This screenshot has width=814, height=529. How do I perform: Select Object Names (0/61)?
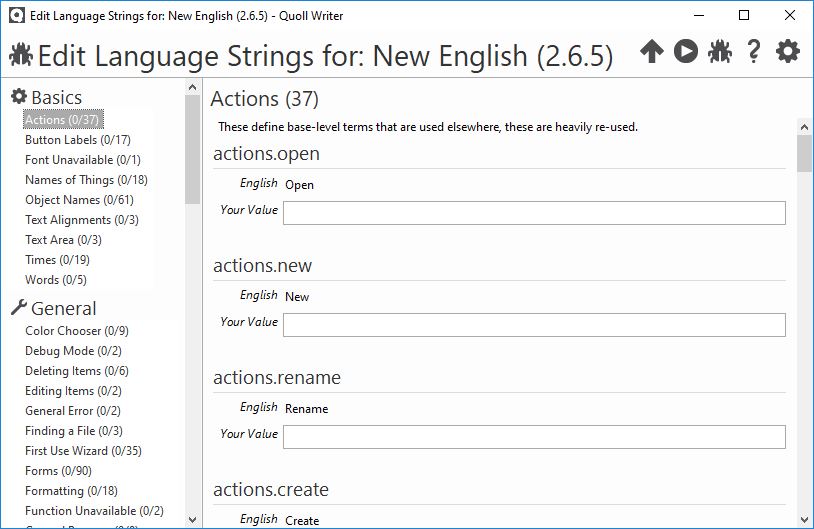[x=79, y=199]
